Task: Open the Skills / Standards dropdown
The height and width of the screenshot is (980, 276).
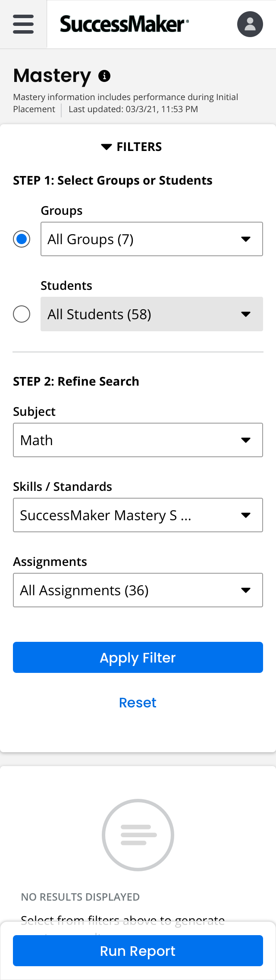Action: pos(138,515)
